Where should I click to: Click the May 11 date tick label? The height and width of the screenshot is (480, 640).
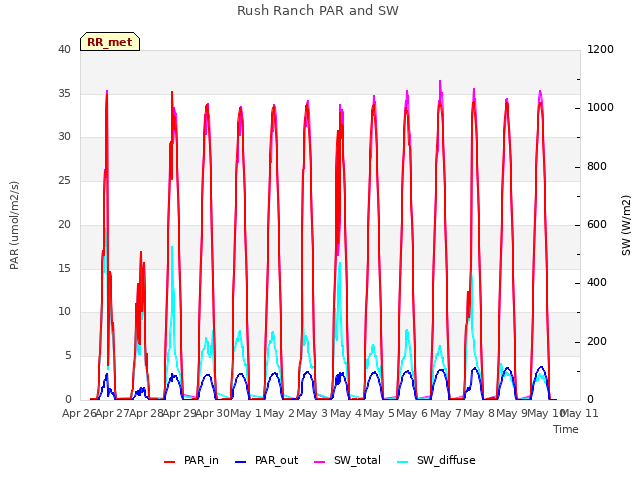tap(580, 413)
